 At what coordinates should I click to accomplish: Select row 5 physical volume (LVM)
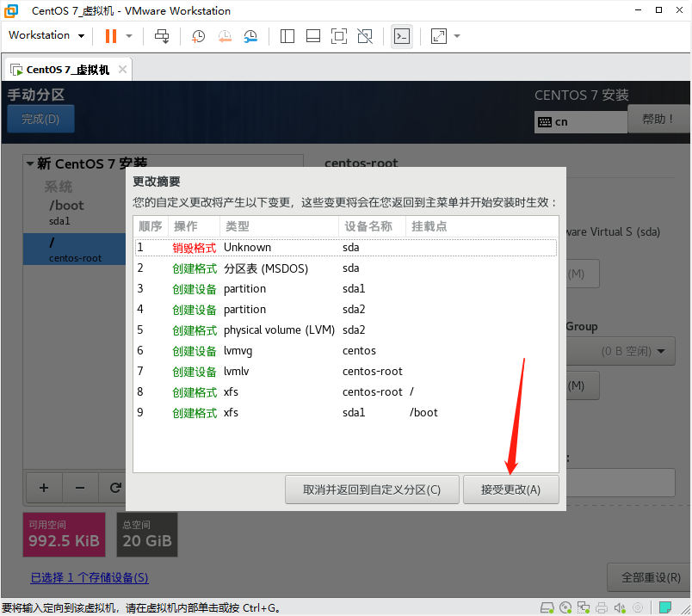pyautogui.click(x=345, y=330)
